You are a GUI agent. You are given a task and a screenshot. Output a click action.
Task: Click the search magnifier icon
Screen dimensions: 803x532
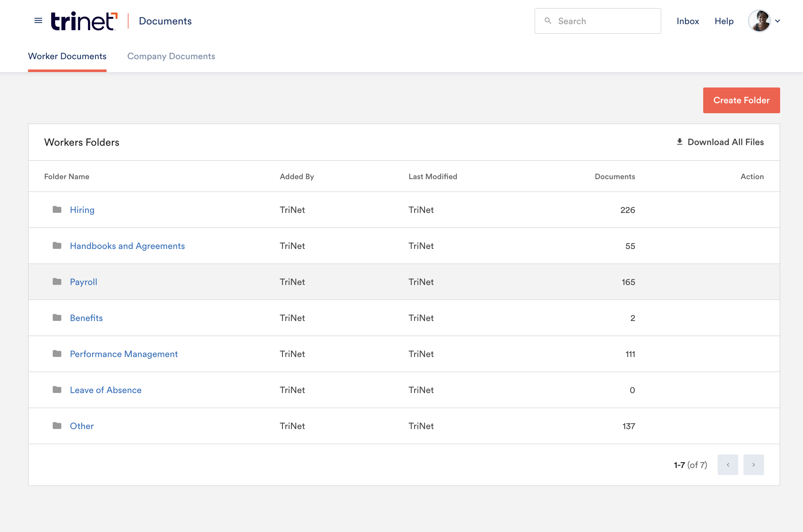tap(548, 21)
